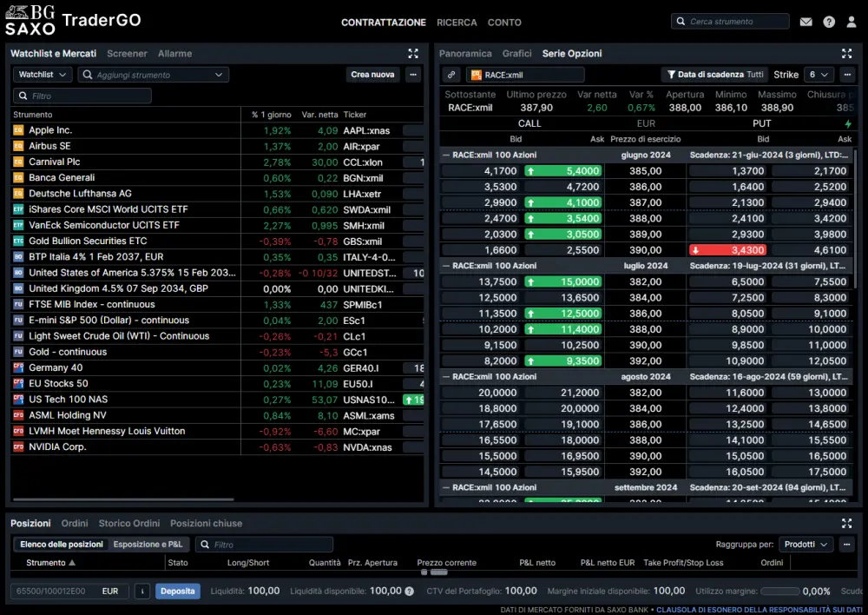Click the Apple Inc. equity icon
Viewport: 868px width, 615px height.
tap(18, 130)
